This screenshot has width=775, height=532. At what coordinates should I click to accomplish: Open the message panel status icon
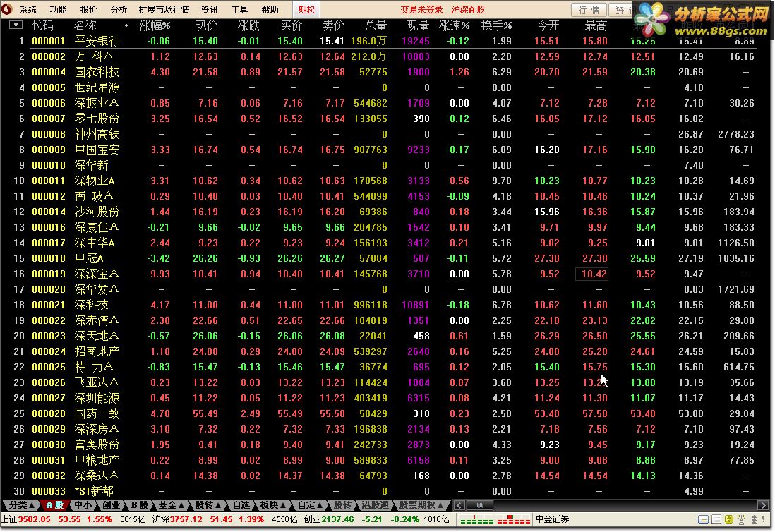click(x=703, y=519)
